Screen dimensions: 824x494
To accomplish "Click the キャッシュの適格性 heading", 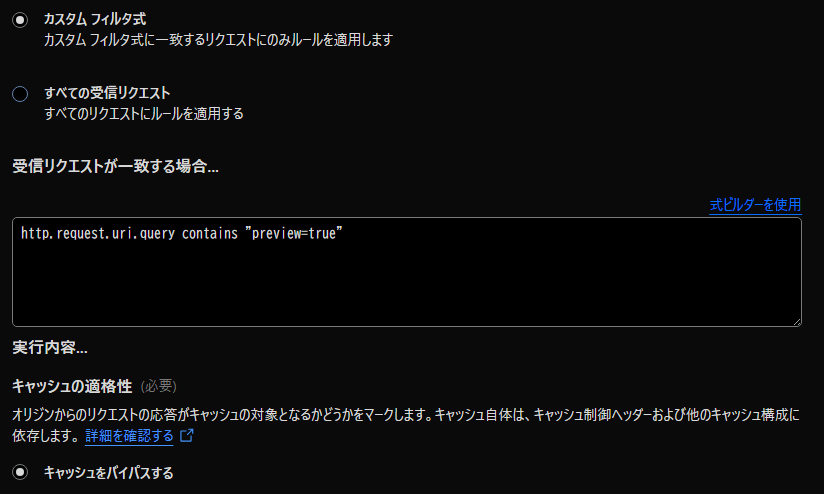I will pos(71,386).
